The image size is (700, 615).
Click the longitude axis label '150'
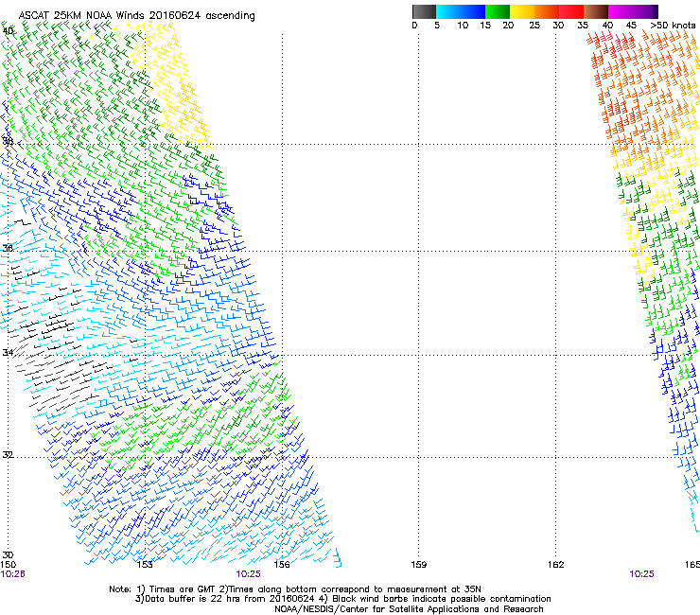coord(9,565)
